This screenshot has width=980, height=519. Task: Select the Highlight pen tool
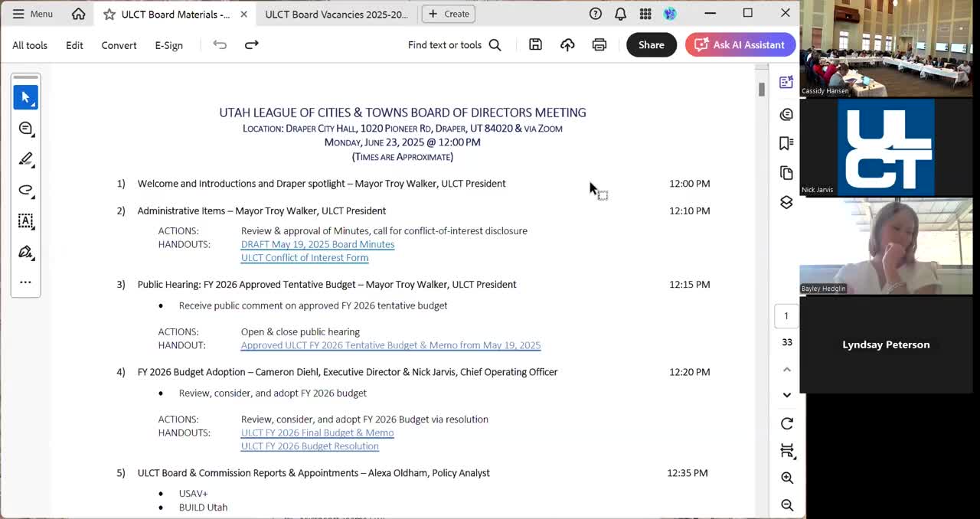click(x=25, y=159)
